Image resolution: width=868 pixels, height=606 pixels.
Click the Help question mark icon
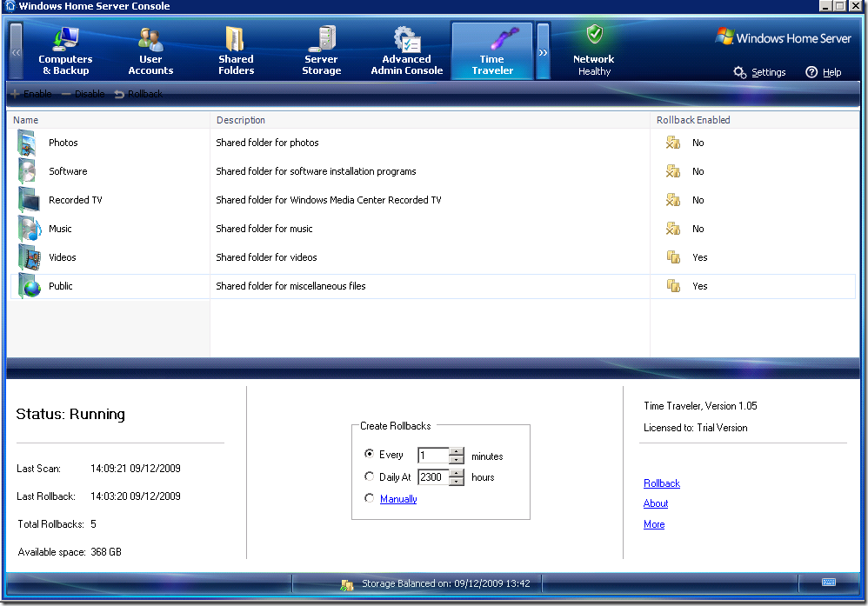click(811, 72)
